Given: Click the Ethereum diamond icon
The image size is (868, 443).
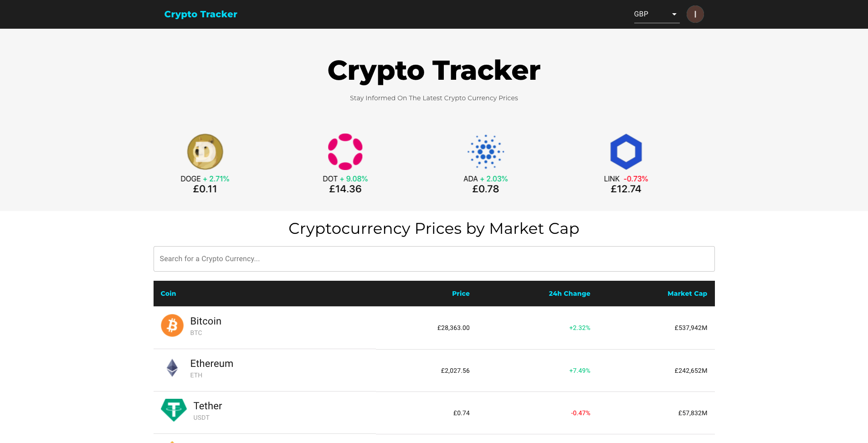Looking at the screenshot, I should tap(172, 368).
